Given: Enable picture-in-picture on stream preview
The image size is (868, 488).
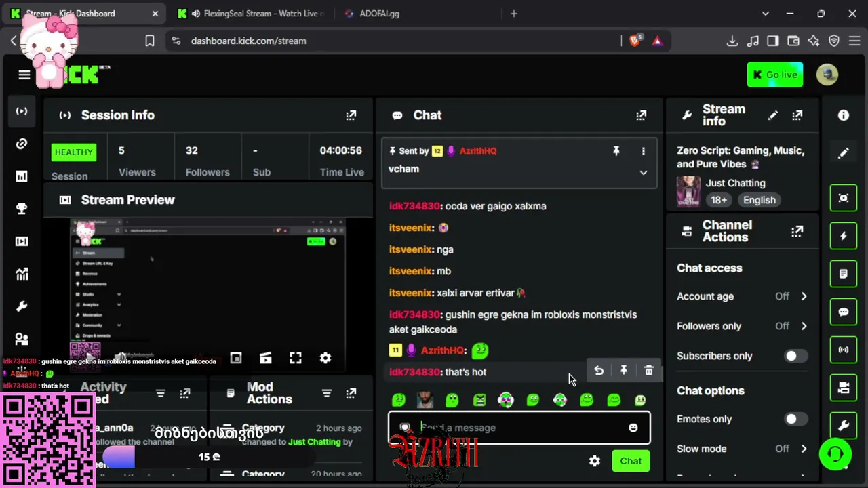Looking at the screenshot, I should (x=236, y=358).
